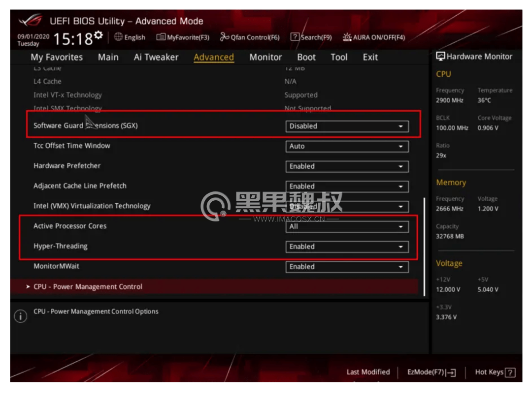Select MonitorMWait label
532x403 pixels.
point(56,266)
